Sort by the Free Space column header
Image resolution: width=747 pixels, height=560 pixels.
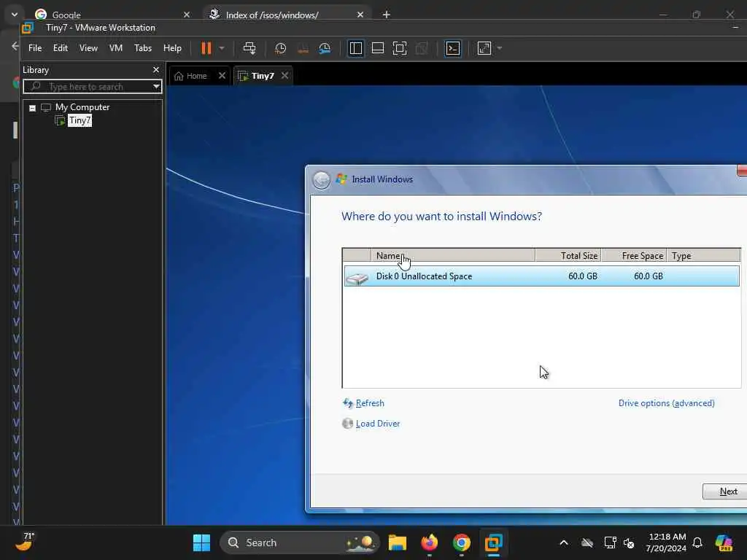(x=634, y=256)
